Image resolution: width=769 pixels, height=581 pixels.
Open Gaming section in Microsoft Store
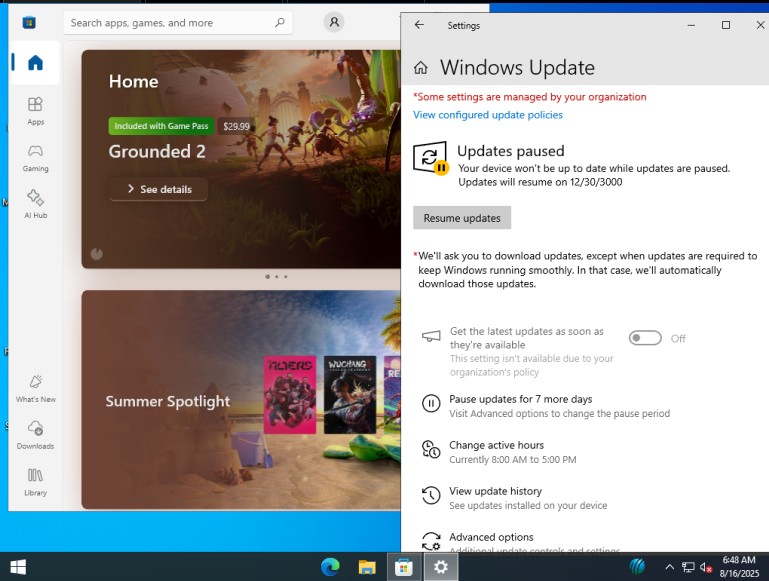coord(35,158)
